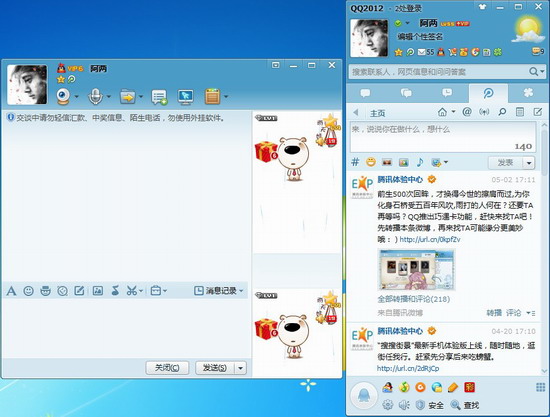This screenshot has width=550, height=417.
Task: Expand applications dropdown arrow in chat
Action: click(226, 96)
